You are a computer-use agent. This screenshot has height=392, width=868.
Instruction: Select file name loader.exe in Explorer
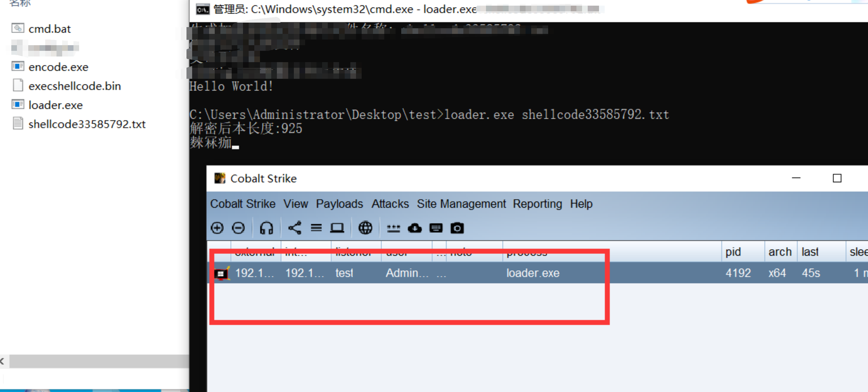click(x=56, y=105)
